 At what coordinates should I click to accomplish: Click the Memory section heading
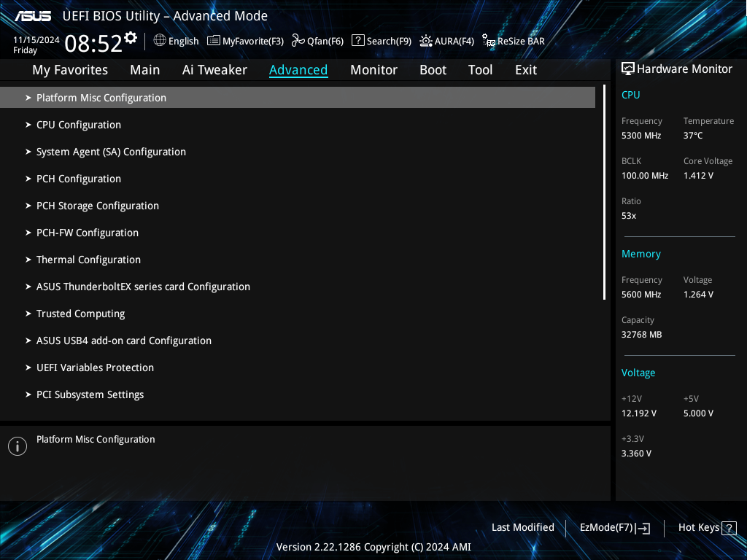click(x=640, y=254)
